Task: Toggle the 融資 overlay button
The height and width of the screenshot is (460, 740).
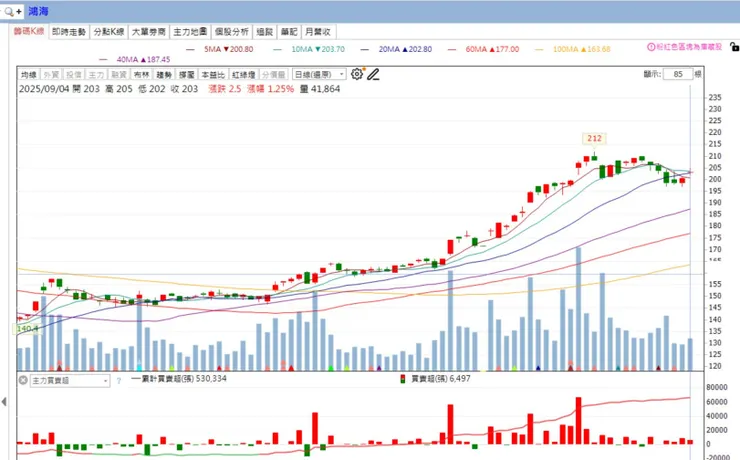Action: pos(119,75)
